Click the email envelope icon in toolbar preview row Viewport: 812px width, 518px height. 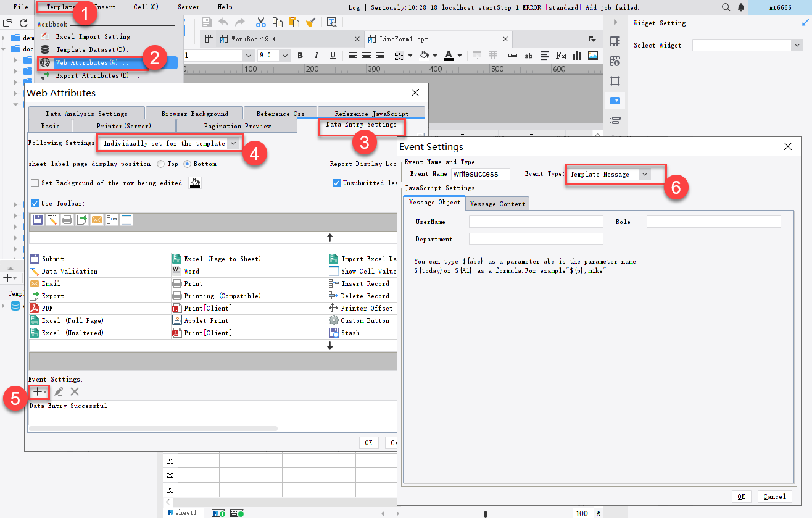click(97, 220)
